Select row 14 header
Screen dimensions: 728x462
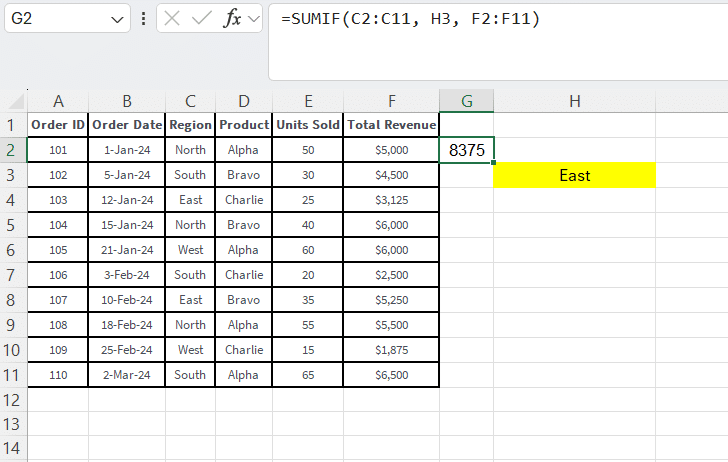[13, 448]
